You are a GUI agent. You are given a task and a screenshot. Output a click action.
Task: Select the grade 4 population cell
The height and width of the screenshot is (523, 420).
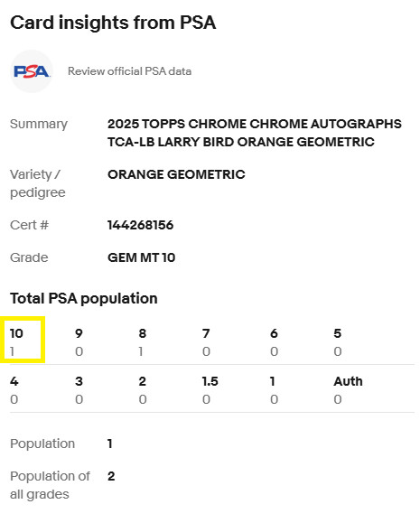(x=14, y=390)
